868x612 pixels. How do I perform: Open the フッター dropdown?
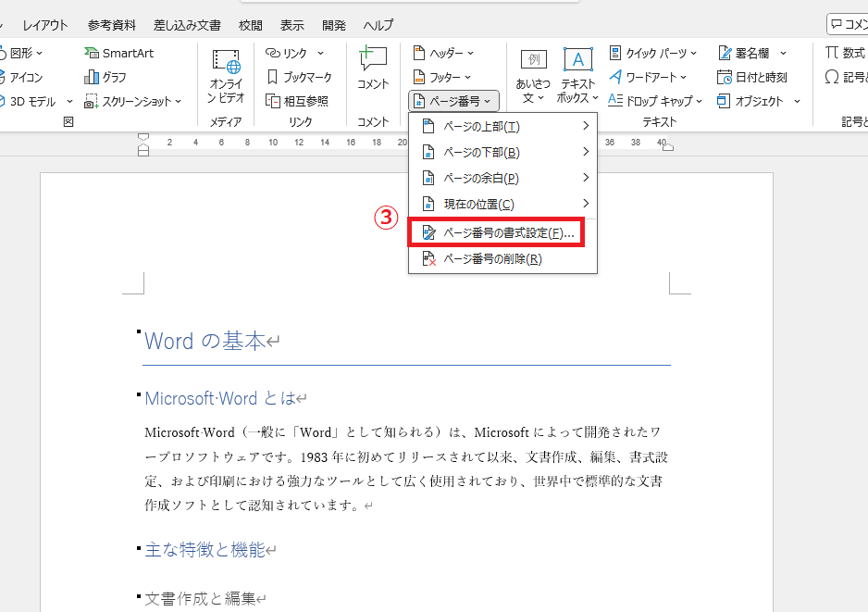click(x=441, y=77)
